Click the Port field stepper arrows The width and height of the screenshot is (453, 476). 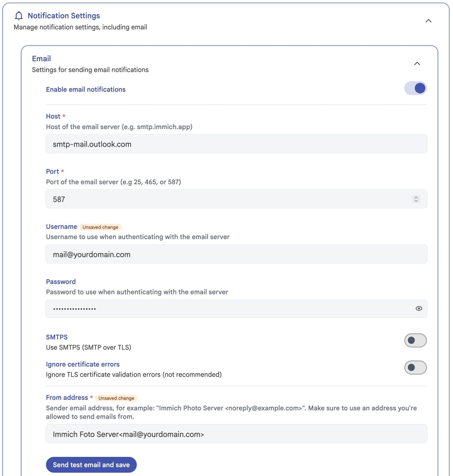(x=416, y=199)
